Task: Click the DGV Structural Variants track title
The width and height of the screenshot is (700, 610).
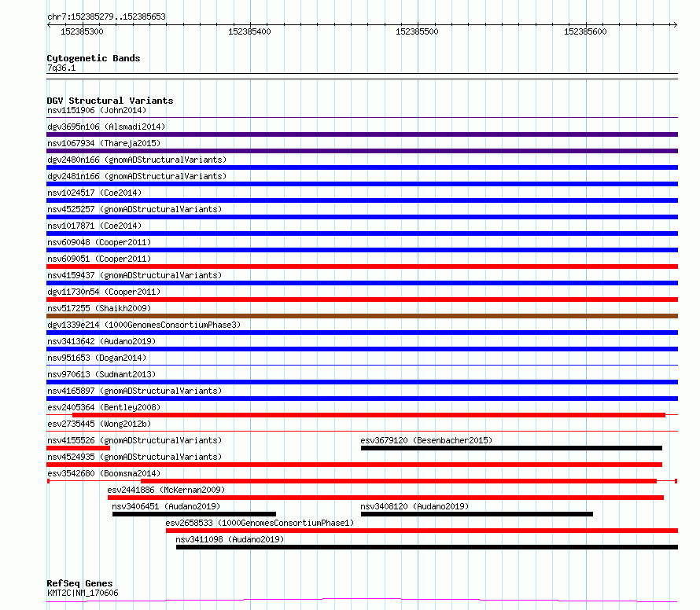Action: pos(110,101)
